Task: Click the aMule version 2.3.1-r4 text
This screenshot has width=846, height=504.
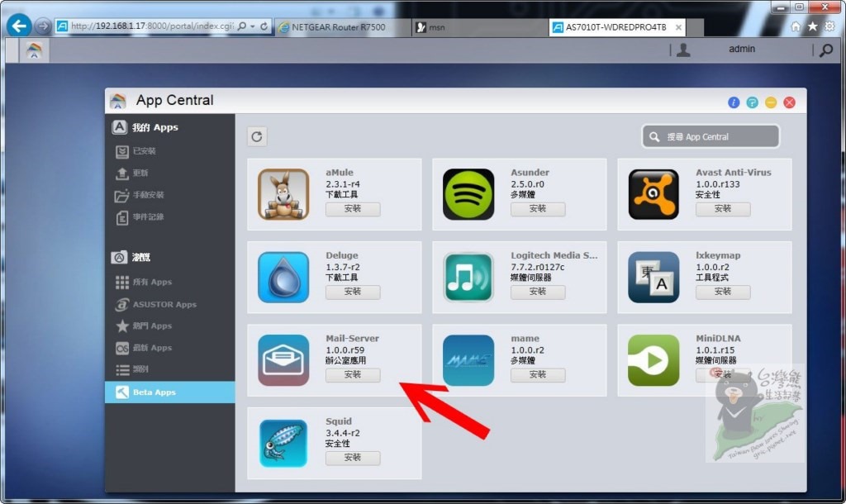Action: coord(343,184)
